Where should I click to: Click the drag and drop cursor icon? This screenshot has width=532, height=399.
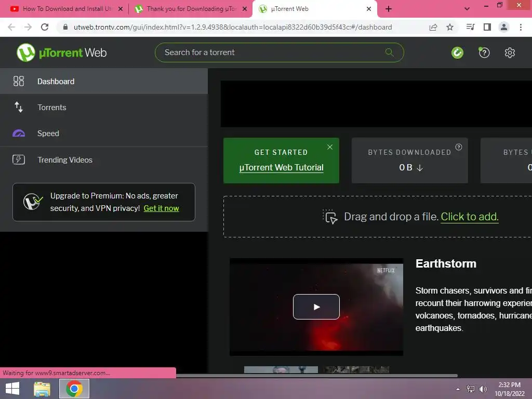pos(330,217)
